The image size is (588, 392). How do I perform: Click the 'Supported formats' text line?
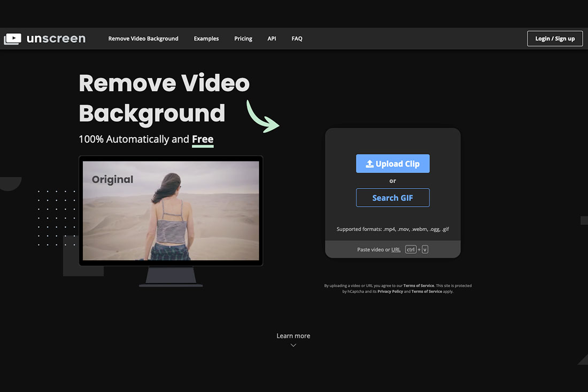point(393,229)
